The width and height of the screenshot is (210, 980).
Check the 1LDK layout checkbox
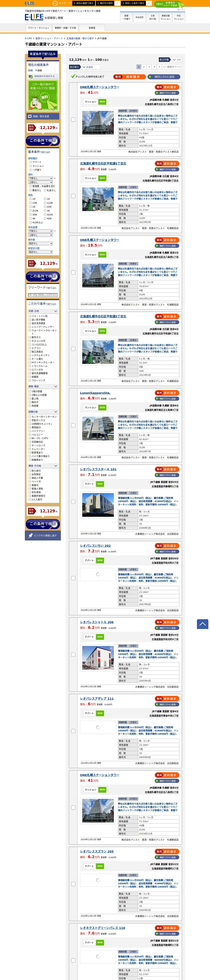(45, 203)
